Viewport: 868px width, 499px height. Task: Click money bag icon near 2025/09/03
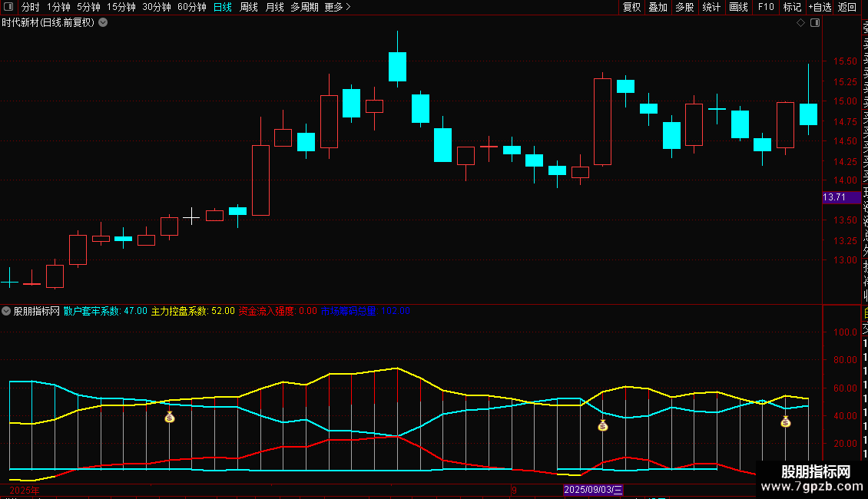pos(603,425)
